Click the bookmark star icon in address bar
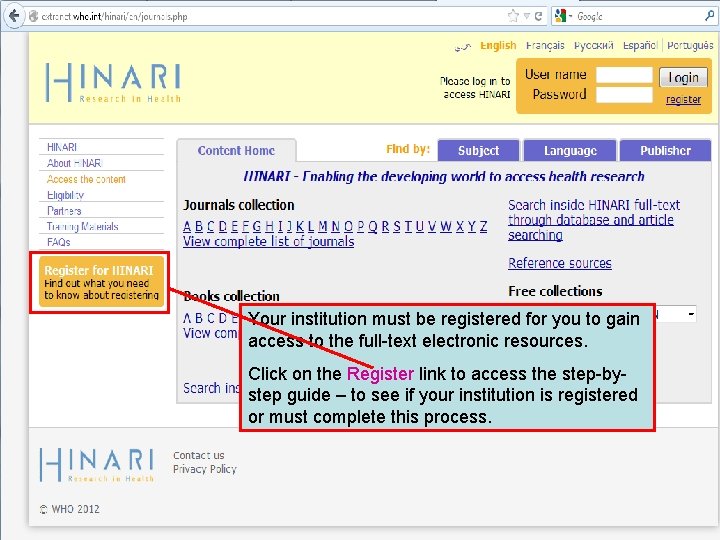 click(513, 16)
